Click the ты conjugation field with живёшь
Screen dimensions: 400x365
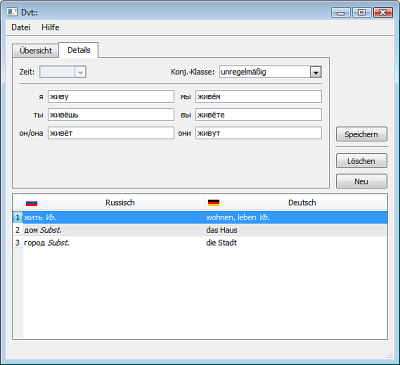(x=111, y=115)
